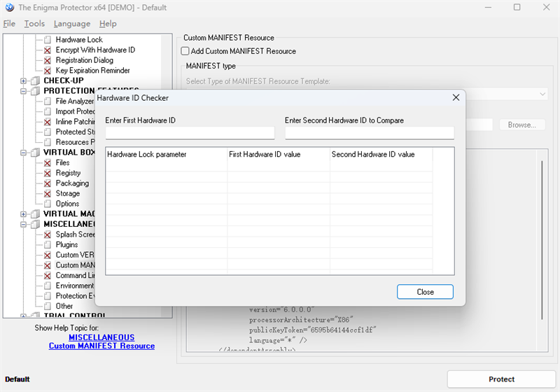Select Registry in the Virtual Box tree

click(x=68, y=173)
